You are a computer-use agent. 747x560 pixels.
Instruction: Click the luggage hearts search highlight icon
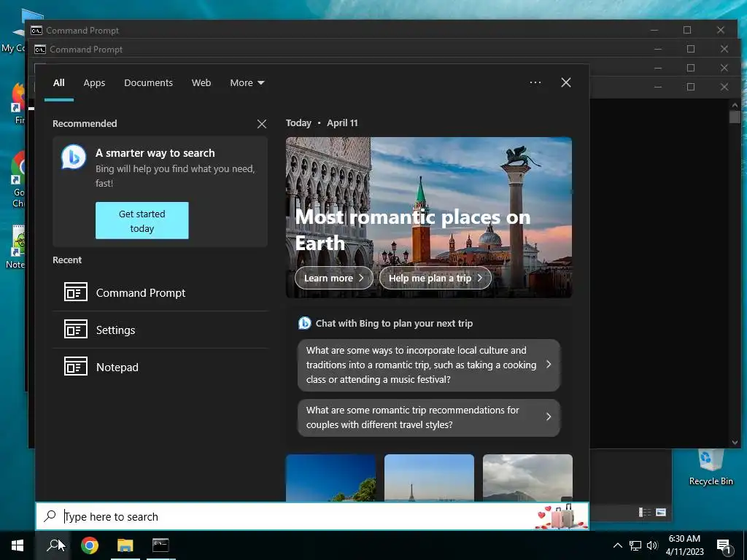tap(561, 516)
